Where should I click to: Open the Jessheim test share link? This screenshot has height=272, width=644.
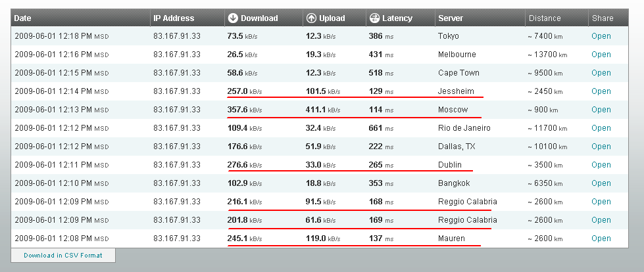pyautogui.click(x=601, y=91)
